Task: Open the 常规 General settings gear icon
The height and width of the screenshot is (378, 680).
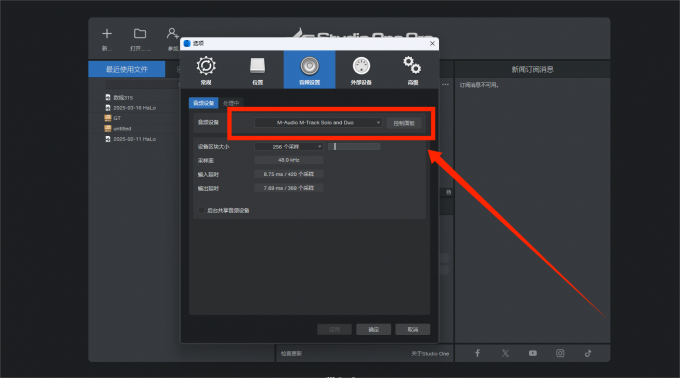Action: [x=206, y=66]
